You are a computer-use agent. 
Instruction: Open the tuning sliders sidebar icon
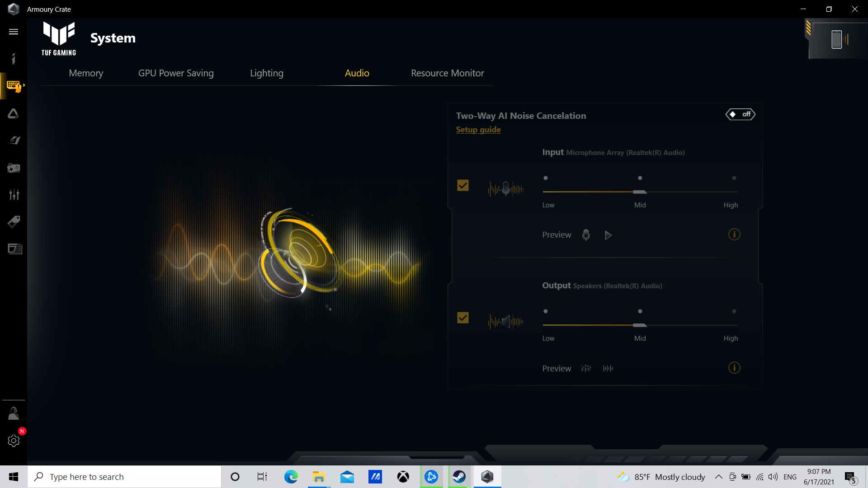click(x=14, y=195)
